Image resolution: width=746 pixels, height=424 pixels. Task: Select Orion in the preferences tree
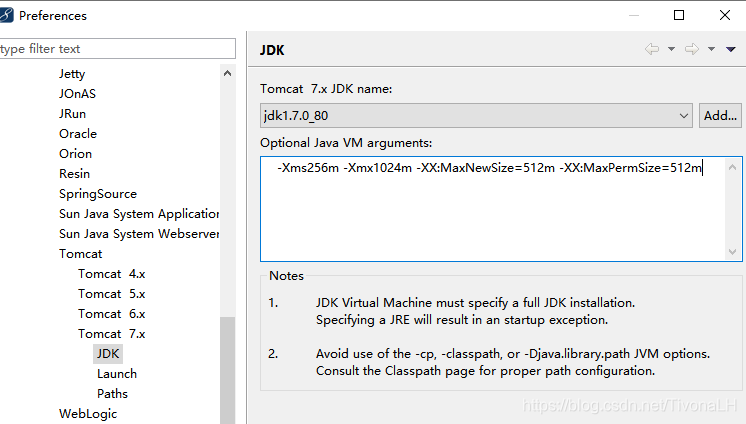pos(75,154)
